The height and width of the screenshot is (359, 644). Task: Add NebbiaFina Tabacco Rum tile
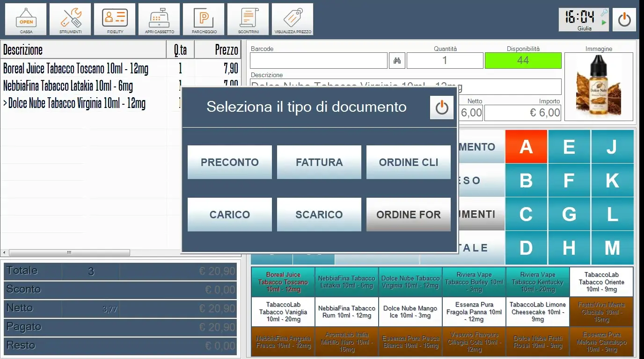click(x=347, y=312)
